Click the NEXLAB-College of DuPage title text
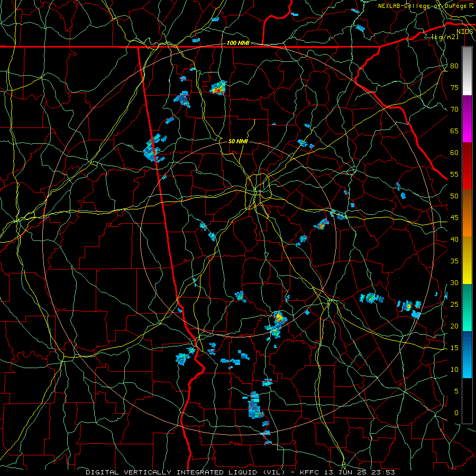This screenshot has width=476, height=476. tap(426, 6)
